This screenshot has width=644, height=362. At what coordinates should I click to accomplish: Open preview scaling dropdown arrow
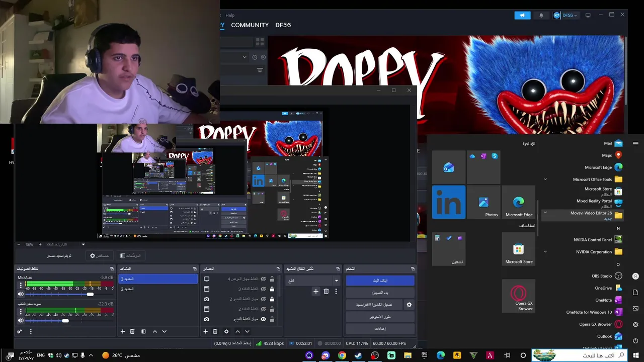84,244
